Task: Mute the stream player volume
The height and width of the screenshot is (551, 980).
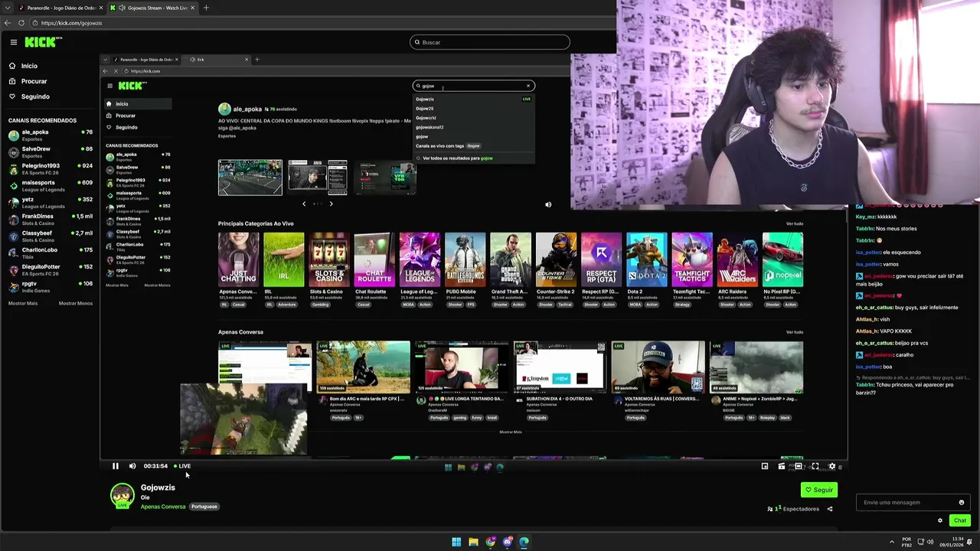Action: click(x=132, y=466)
